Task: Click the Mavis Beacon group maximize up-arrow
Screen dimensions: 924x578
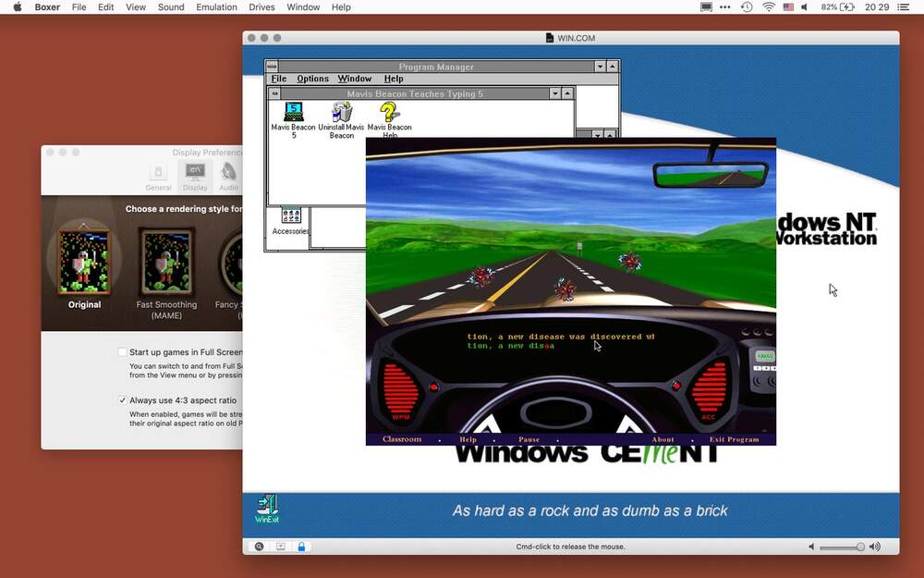Action: pyautogui.click(x=567, y=93)
